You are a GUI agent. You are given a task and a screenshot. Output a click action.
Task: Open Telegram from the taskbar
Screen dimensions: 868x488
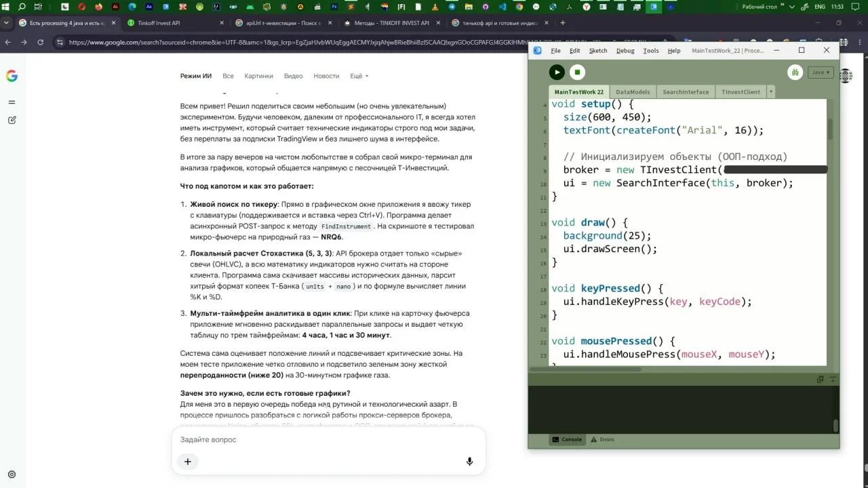tap(452, 7)
